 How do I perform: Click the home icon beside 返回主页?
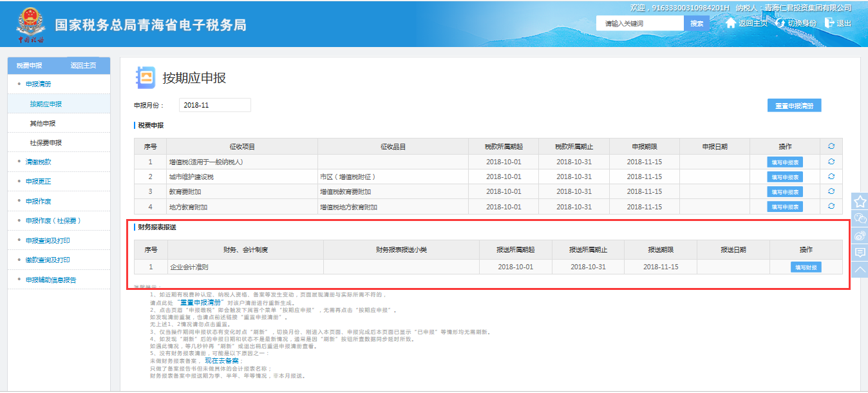pos(731,23)
